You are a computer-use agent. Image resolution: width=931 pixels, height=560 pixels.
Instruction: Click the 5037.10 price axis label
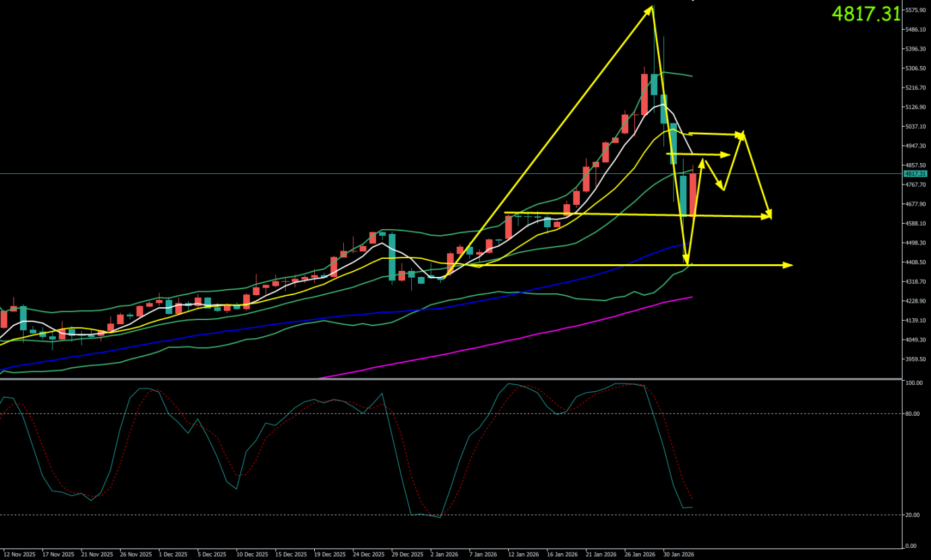click(915, 127)
